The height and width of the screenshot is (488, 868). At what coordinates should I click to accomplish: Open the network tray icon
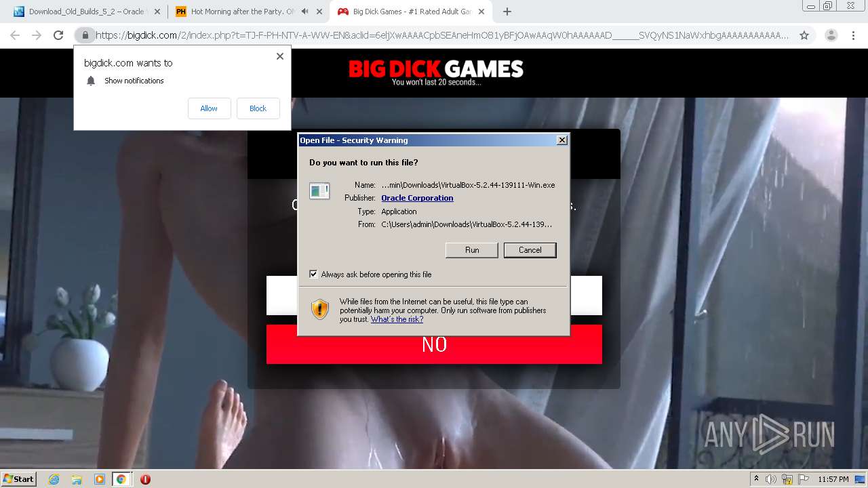(787, 479)
